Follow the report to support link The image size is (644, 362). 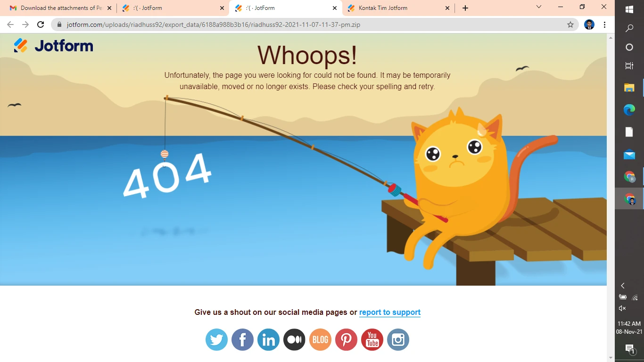(x=389, y=312)
